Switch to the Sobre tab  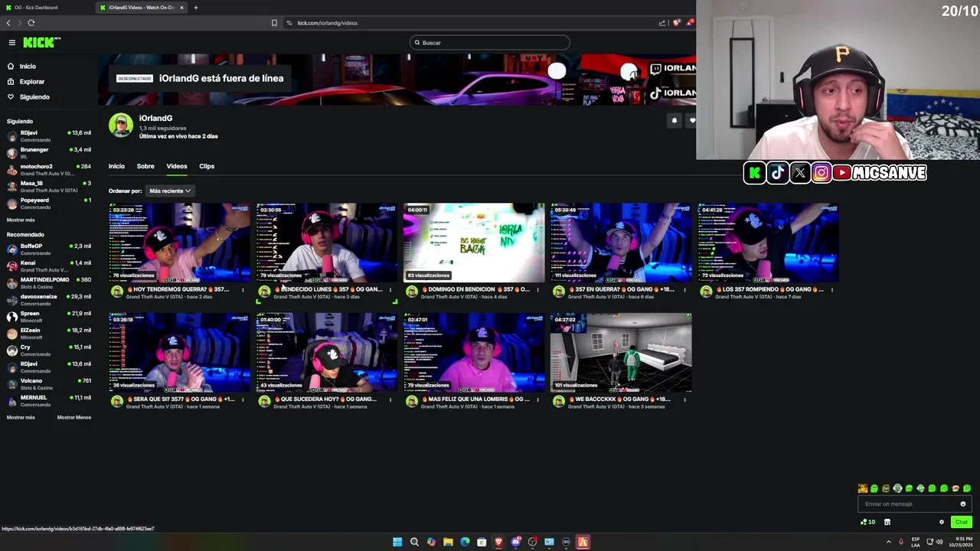click(145, 166)
